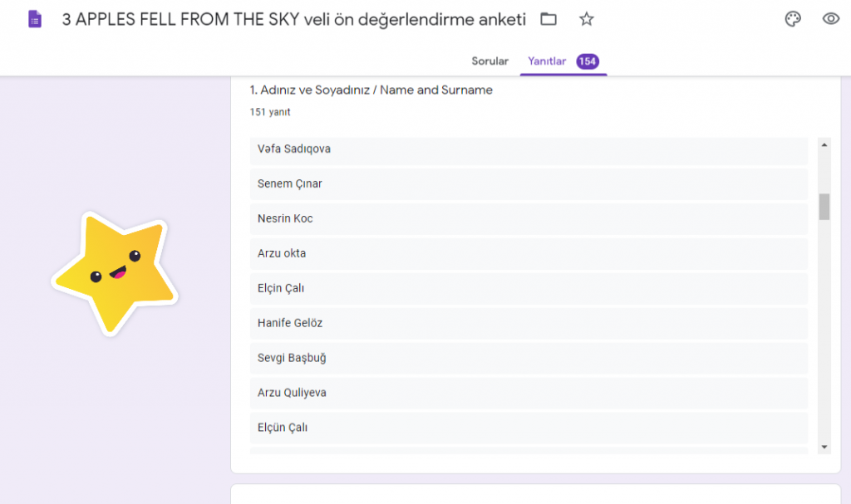
Task: Preview the form with eye icon
Action: coord(830,19)
